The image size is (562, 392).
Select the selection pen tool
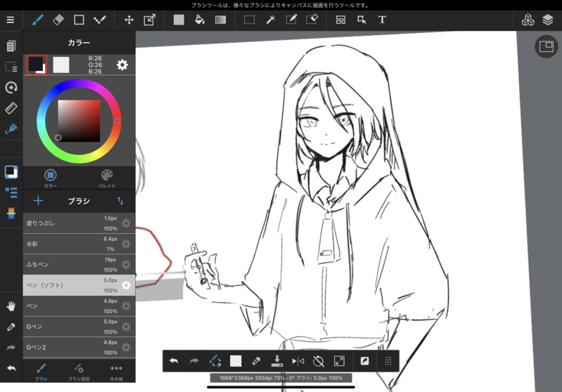291,20
